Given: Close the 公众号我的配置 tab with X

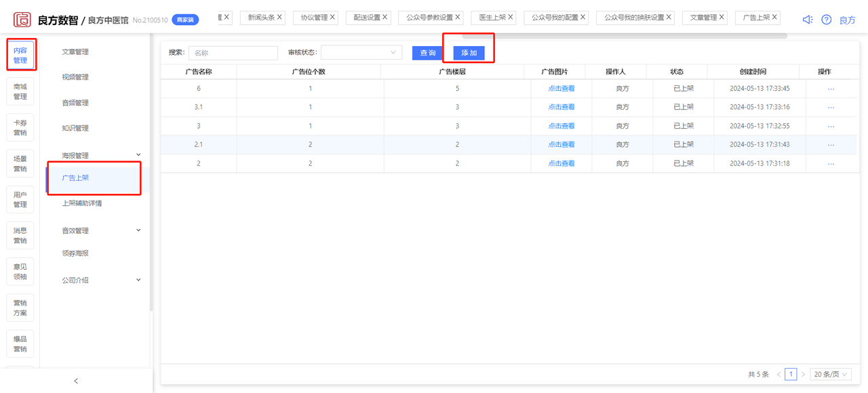Looking at the screenshot, I should [x=583, y=17].
